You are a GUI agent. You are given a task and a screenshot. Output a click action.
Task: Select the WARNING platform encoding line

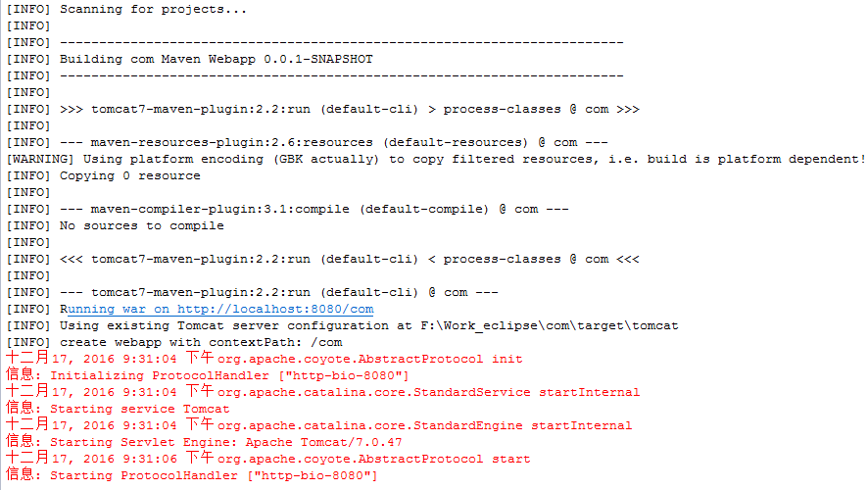tap(435, 160)
